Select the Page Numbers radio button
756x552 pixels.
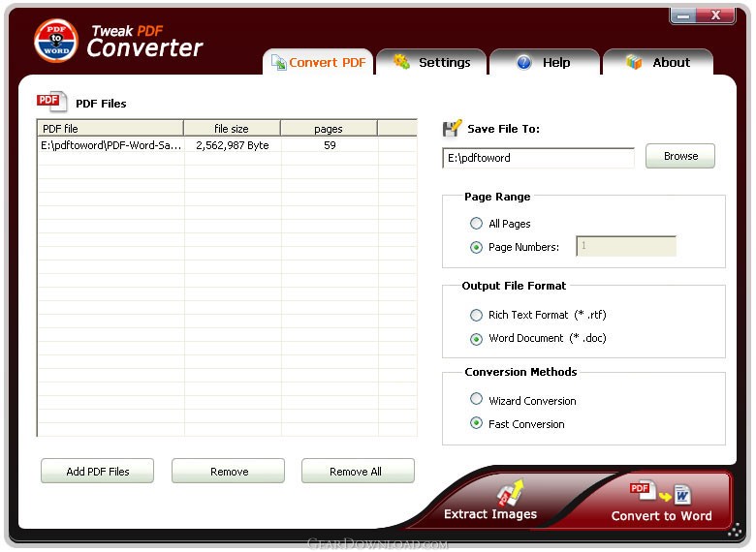coord(476,247)
